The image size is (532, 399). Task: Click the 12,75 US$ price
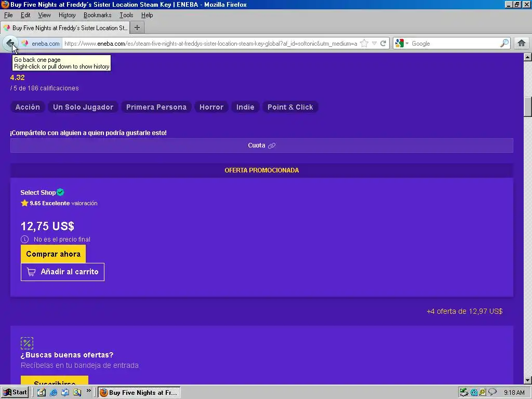click(47, 226)
